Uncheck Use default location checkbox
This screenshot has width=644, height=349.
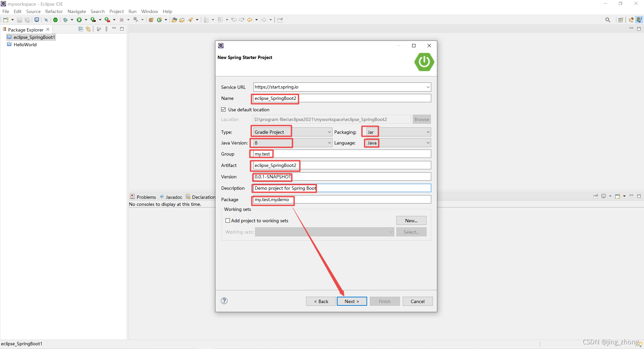point(224,110)
